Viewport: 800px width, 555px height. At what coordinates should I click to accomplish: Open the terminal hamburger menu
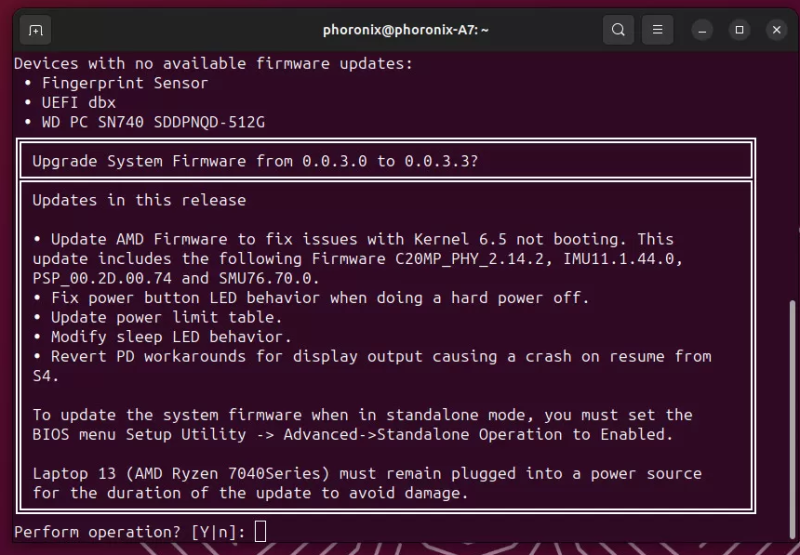click(657, 30)
